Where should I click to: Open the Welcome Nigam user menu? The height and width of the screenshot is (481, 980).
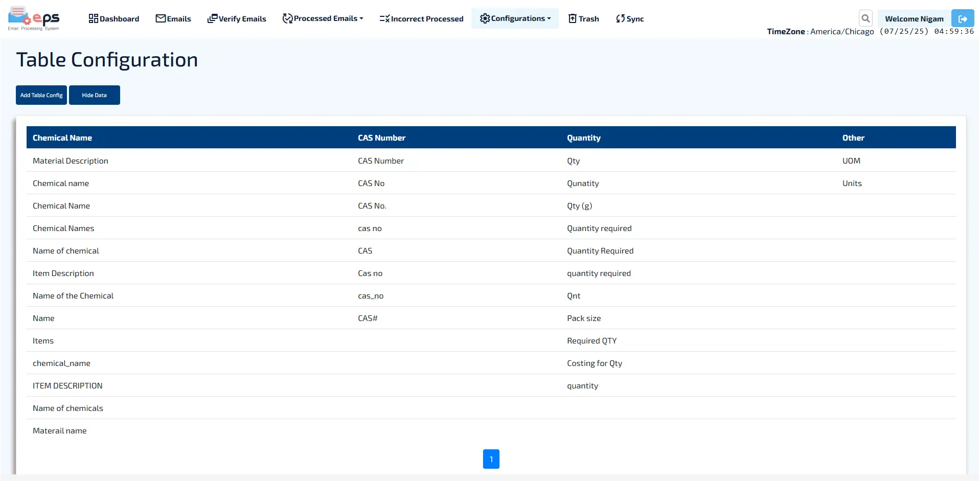click(914, 19)
